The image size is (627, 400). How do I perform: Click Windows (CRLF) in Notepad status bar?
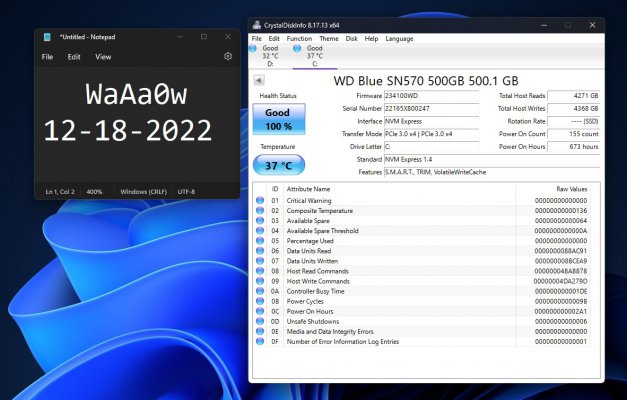pyautogui.click(x=143, y=192)
